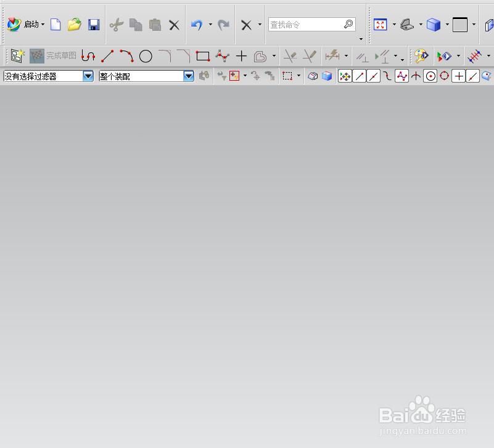The width and height of the screenshot is (494, 448).
Task: Open the undo history dropdown arrow
Action: point(210,24)
